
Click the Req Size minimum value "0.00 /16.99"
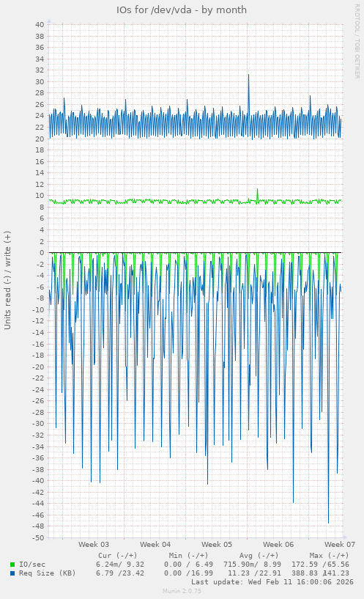pyautogui.click(x=188, y=573)
